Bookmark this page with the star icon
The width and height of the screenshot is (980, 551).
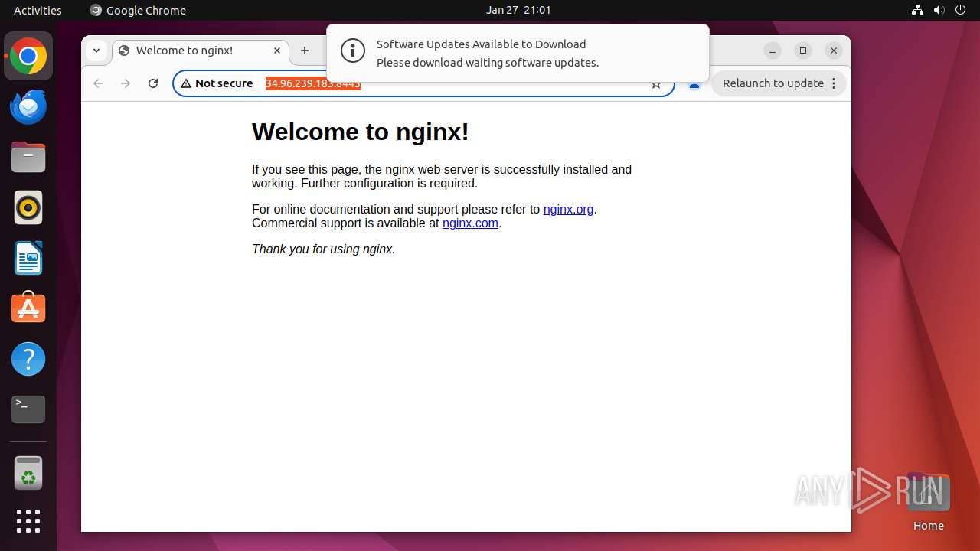(x=656, y=84)
